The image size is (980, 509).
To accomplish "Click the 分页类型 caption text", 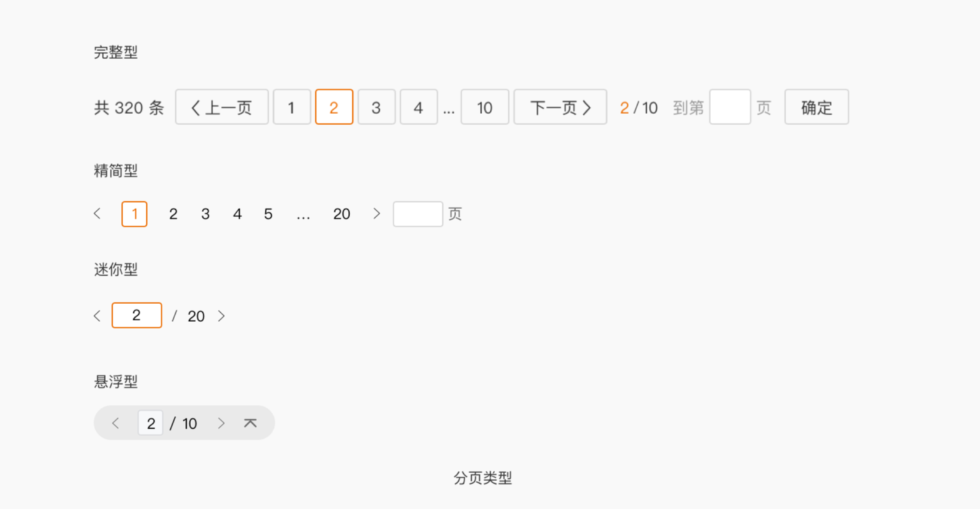I will [483, 478].
